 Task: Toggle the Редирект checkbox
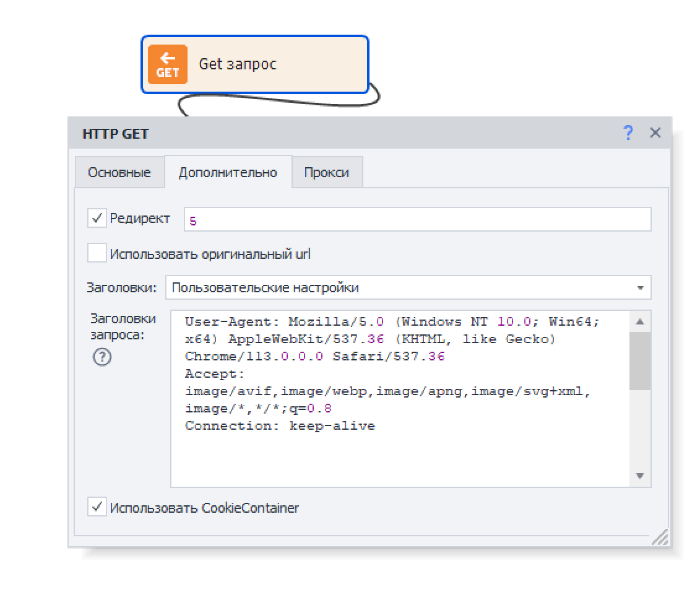click(x=97, y=219)
